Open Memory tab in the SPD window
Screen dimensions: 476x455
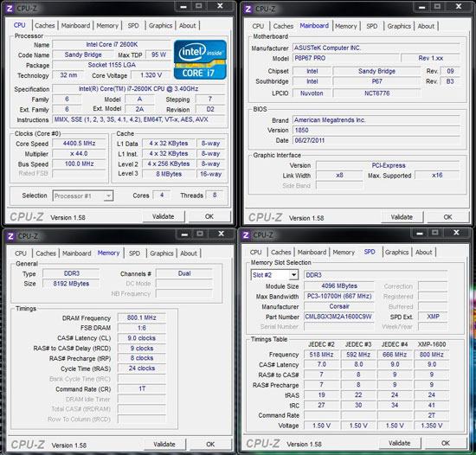tap(344, 252)
